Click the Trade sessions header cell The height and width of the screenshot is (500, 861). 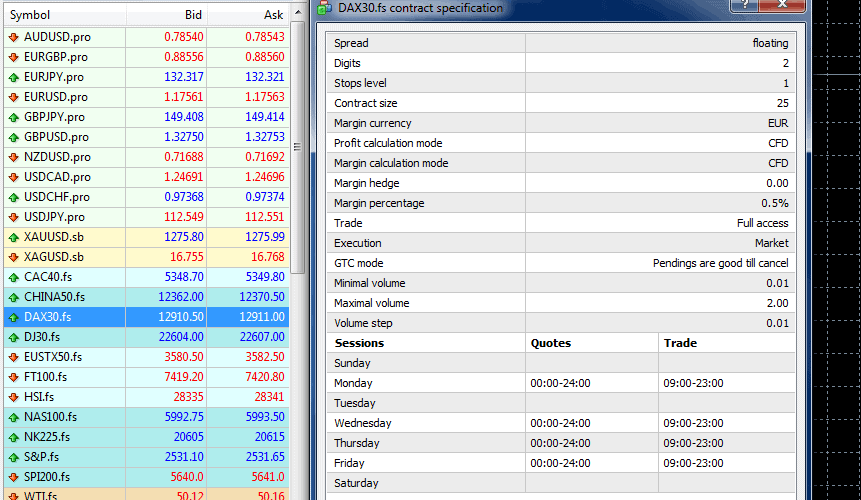(x=726, y=343)
